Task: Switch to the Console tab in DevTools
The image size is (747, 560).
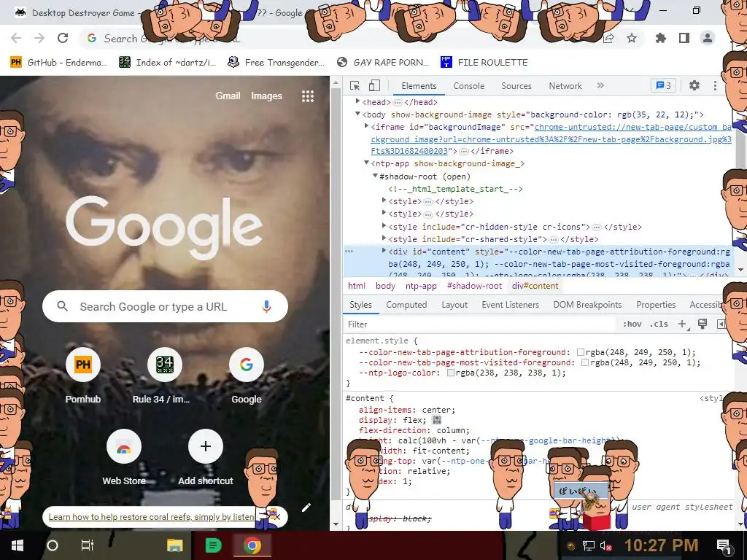Action: pyautogui.click(x=469, y=86)
